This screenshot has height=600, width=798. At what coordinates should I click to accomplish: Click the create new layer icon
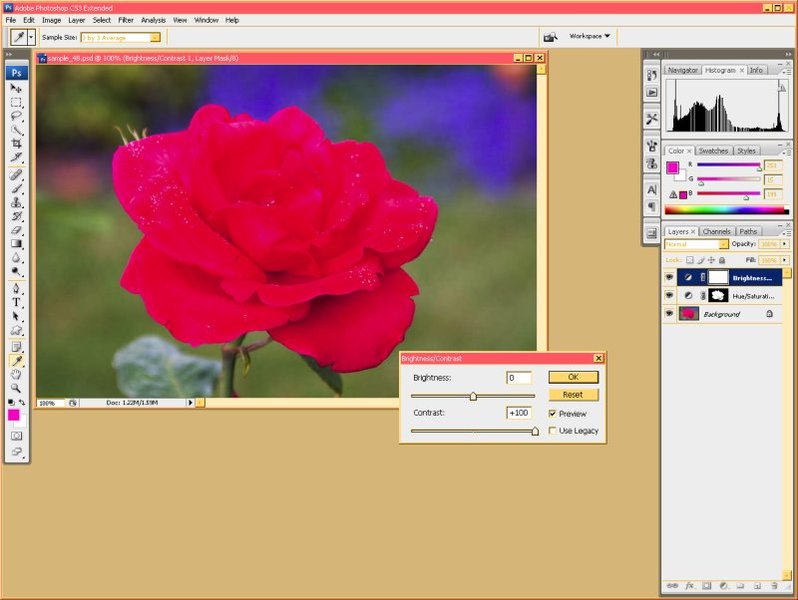[757, 584]
